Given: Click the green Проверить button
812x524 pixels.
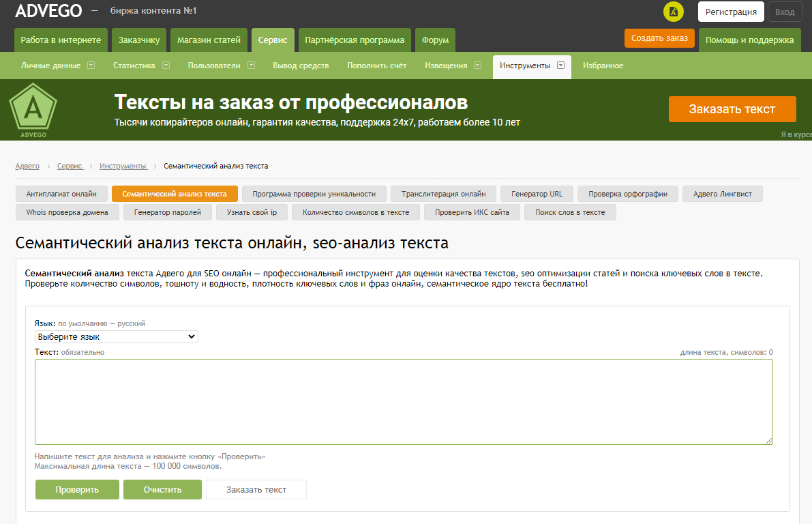Looking at the screenshot, I should coord(77,489).
